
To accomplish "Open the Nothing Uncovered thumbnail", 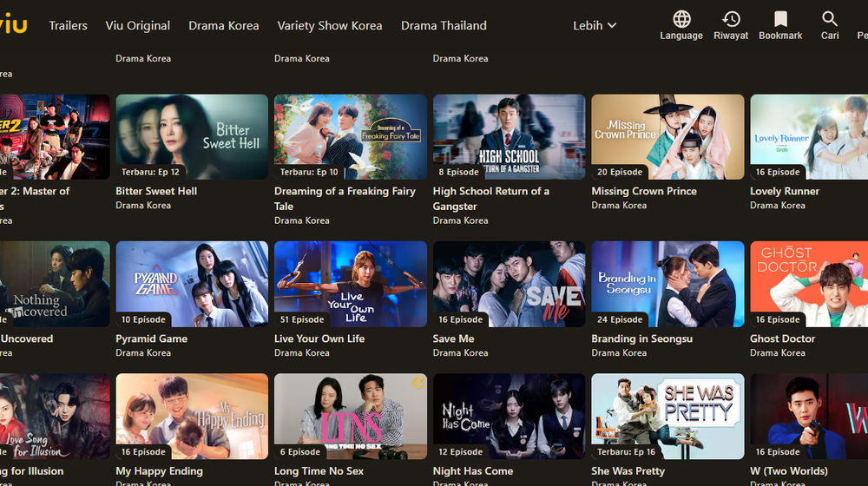I will pyautogui.click(x=55, y=284).
